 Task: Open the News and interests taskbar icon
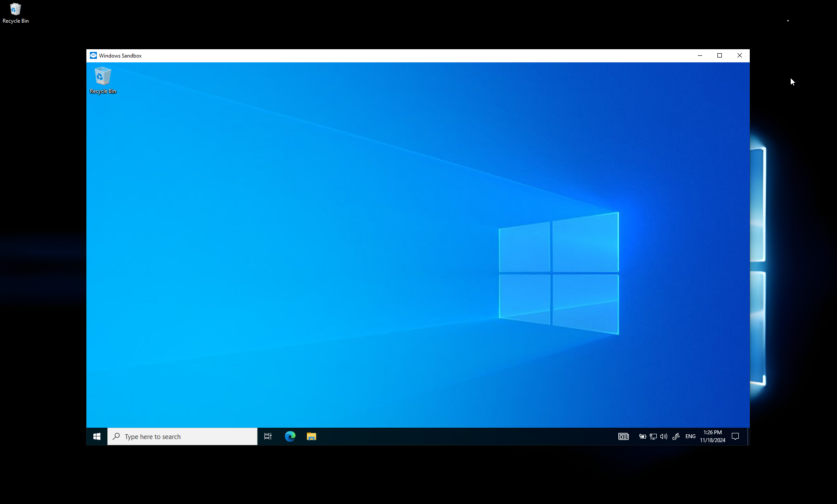point(624,436)
